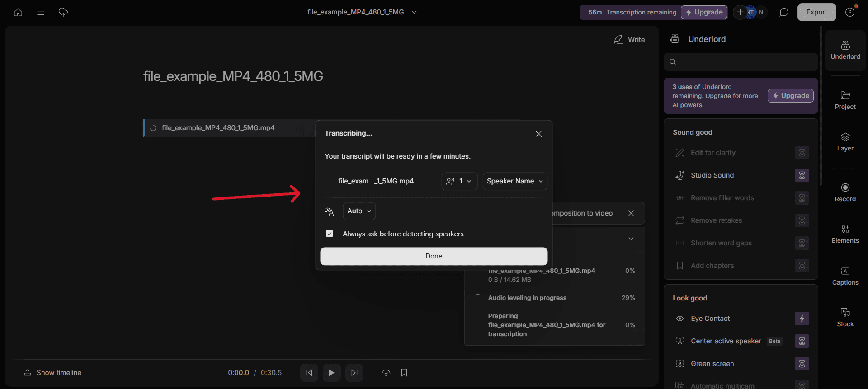The image size is (868, 389).
Task: Click Upgrade in the Underlord uses banner
Action: pos(790,96)
